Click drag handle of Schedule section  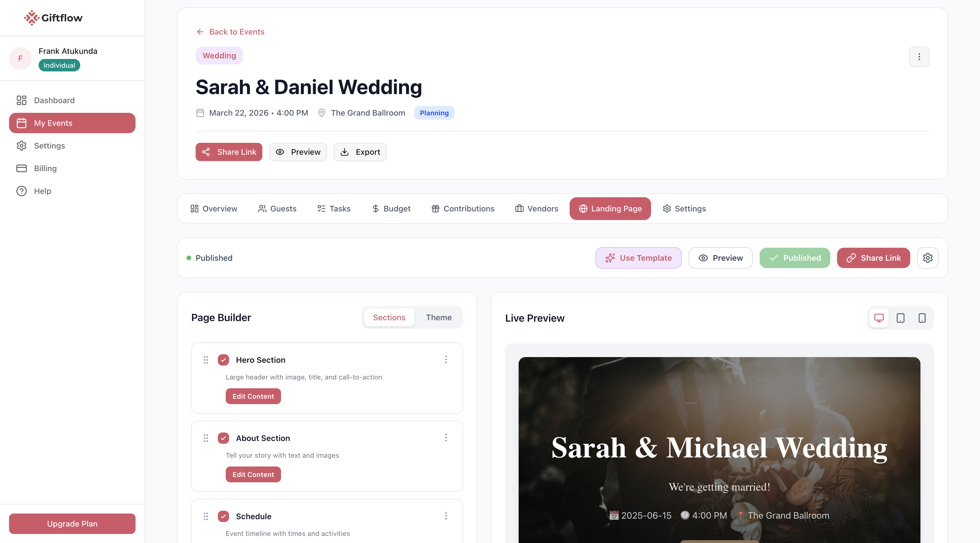[206, 516]
